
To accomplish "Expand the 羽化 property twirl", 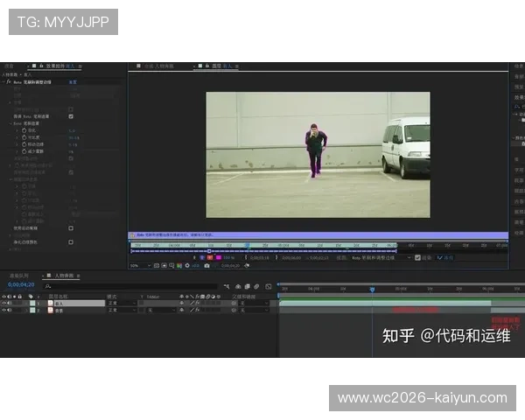I will tap(17, 130).
